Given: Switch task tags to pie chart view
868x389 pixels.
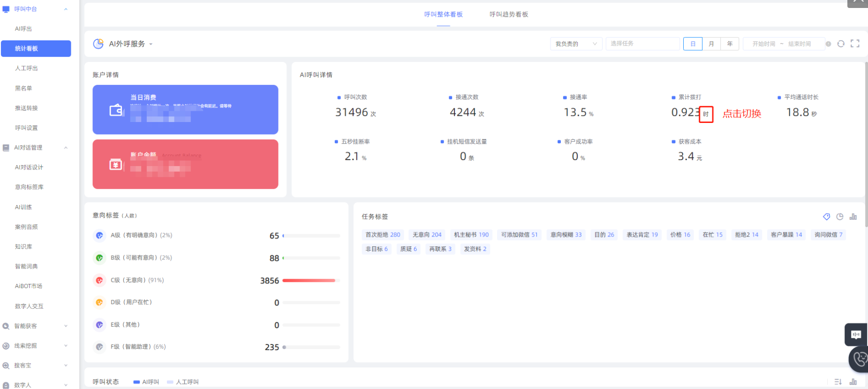Looking at the screenshot, I should coord(840,217).
